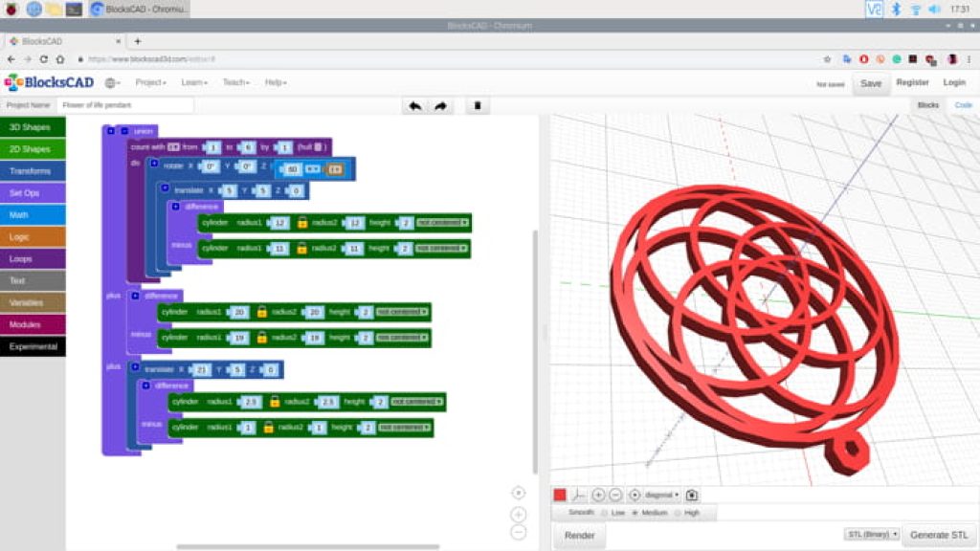This screenshot has height=551, width=980.
Task: Select the Medium smoothness radio button
Action: [635, 513]
